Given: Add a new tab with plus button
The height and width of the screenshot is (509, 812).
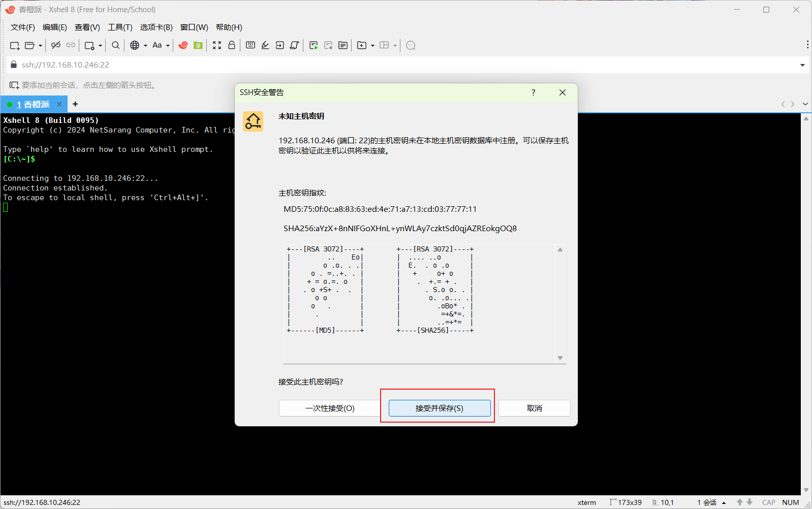Looking at the screenshot, I should [x=75, y=104].
